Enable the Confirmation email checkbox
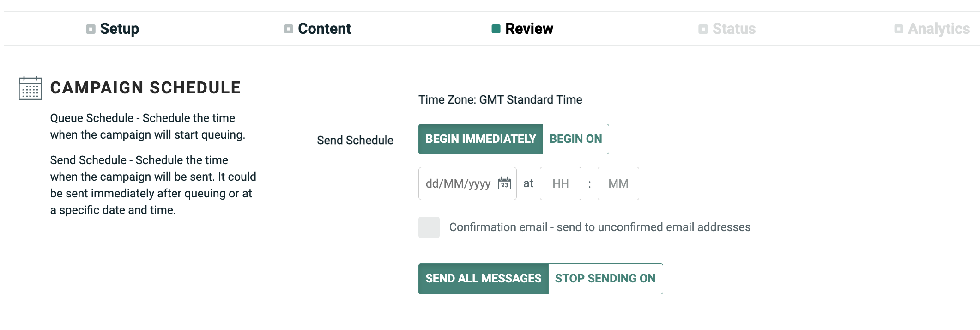Viewport: 980px width, 330px height. pos(429,227)
